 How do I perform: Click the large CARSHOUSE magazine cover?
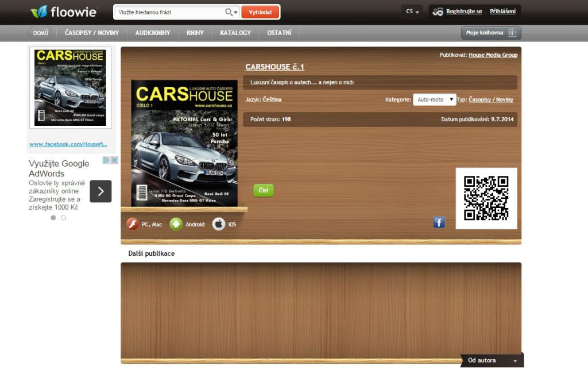tap(184, 143)
